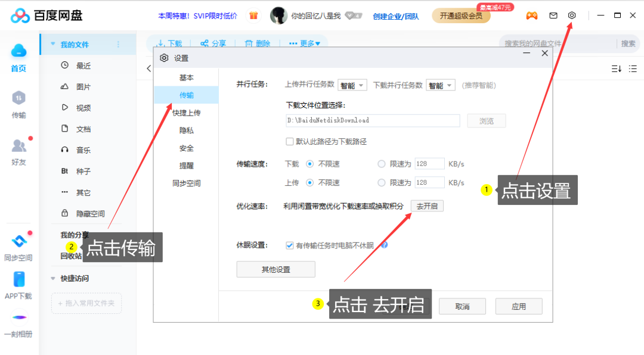Open 下载并行任务数 dropdown
The width and height of the screenshot is (644, 355).
[x=440, y=85]
